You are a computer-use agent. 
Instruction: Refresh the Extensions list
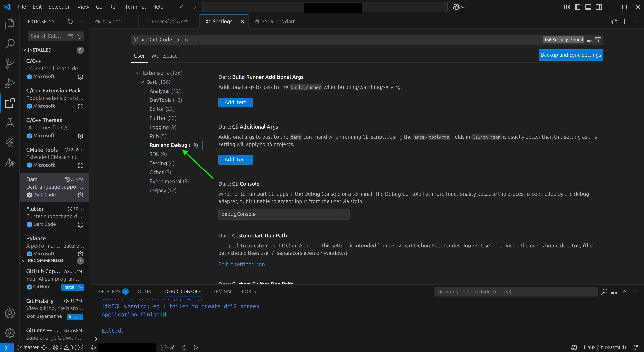pos(70,22)
